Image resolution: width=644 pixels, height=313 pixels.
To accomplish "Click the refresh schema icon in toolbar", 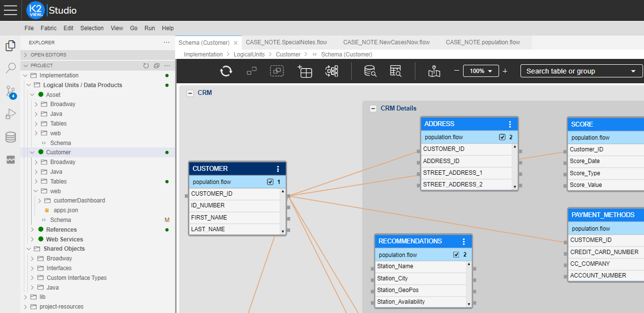I will tap(226, 71).
